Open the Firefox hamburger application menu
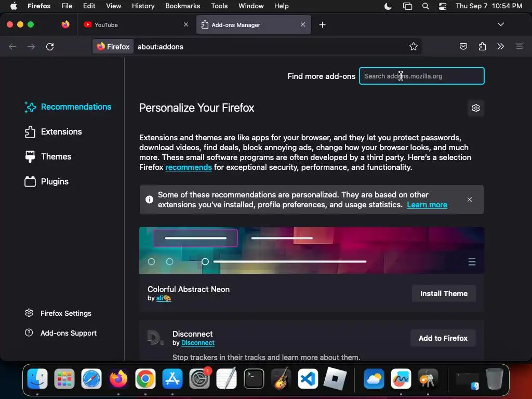This screenshot has width=532, height=399. point(519,46)
